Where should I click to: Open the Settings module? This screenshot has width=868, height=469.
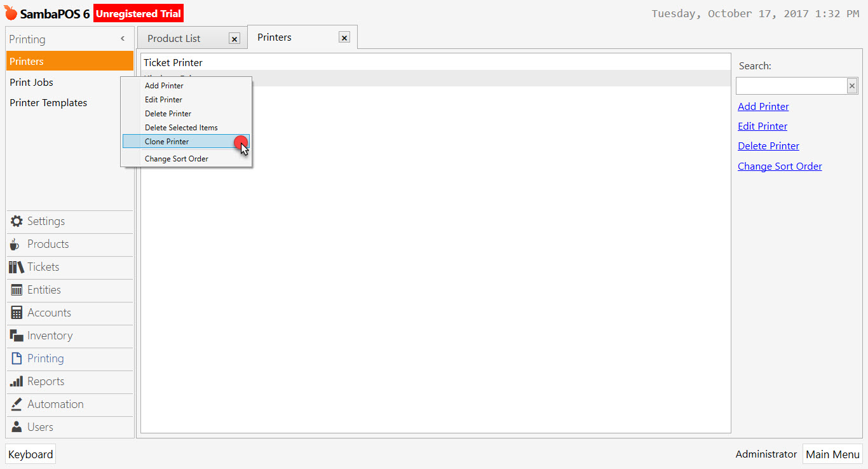click(x=45, y=221)
